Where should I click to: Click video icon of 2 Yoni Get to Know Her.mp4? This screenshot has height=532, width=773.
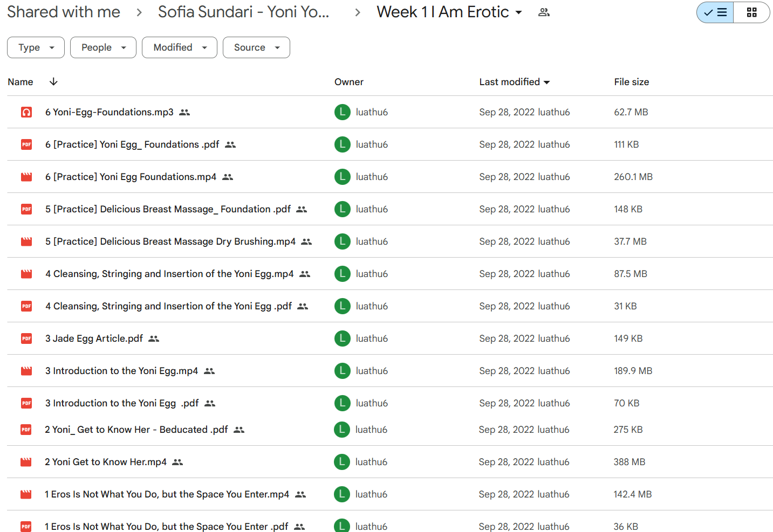(x=26, y=462)
